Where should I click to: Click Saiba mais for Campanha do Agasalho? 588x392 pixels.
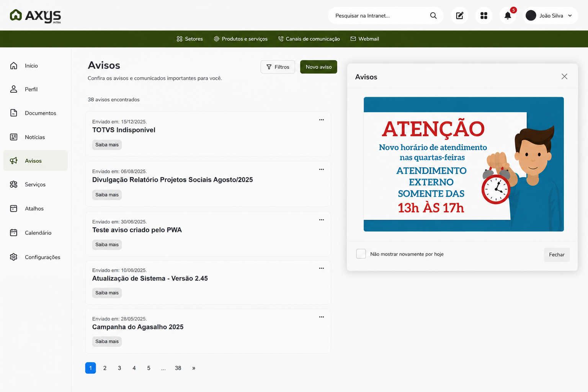tap(107, 341)
